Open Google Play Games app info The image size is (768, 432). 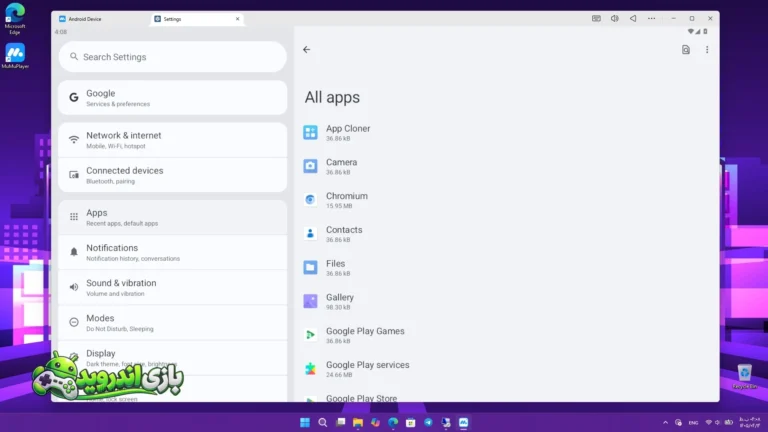[x=506, y=335]
